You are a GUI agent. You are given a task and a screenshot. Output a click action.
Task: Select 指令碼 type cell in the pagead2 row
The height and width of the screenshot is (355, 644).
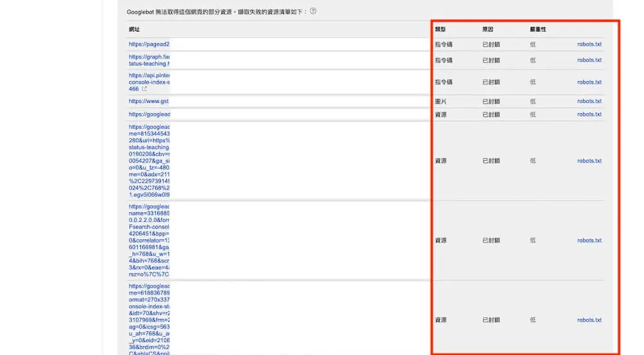tap(444, 44)
